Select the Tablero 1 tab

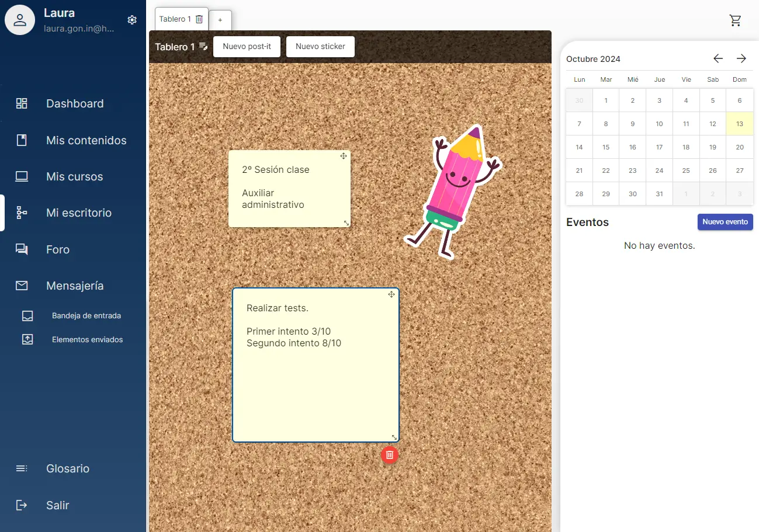[175, 19]
